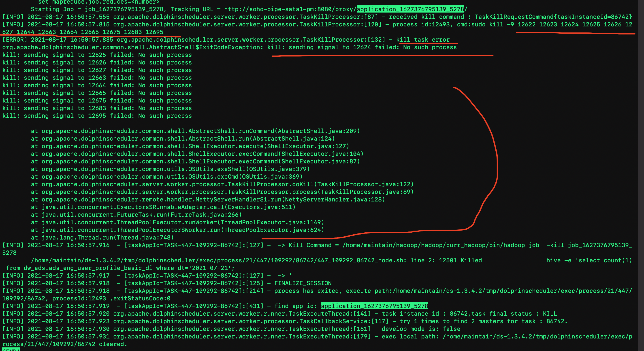Click line "sending signal to 12665 failed"

pos(97,93)
